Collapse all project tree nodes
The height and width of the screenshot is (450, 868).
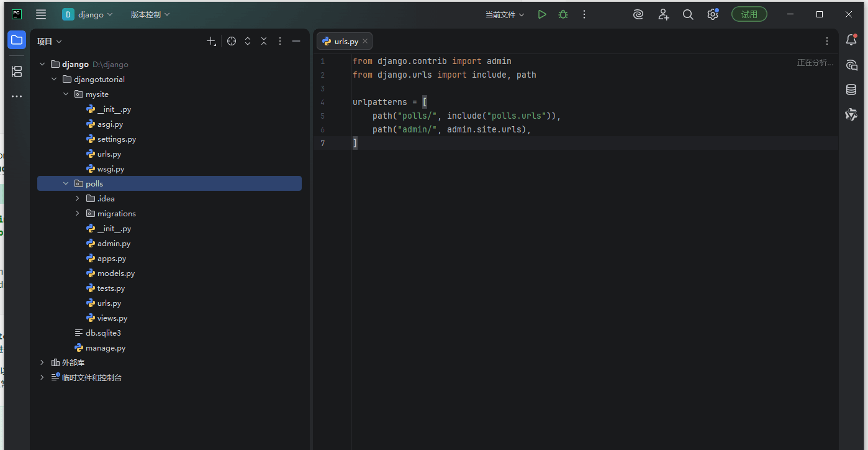pyautogui.click(x=264, y=41)
